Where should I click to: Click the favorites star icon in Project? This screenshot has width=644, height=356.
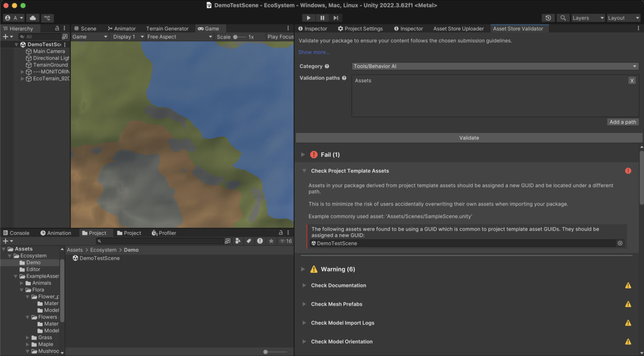point(271,241)
